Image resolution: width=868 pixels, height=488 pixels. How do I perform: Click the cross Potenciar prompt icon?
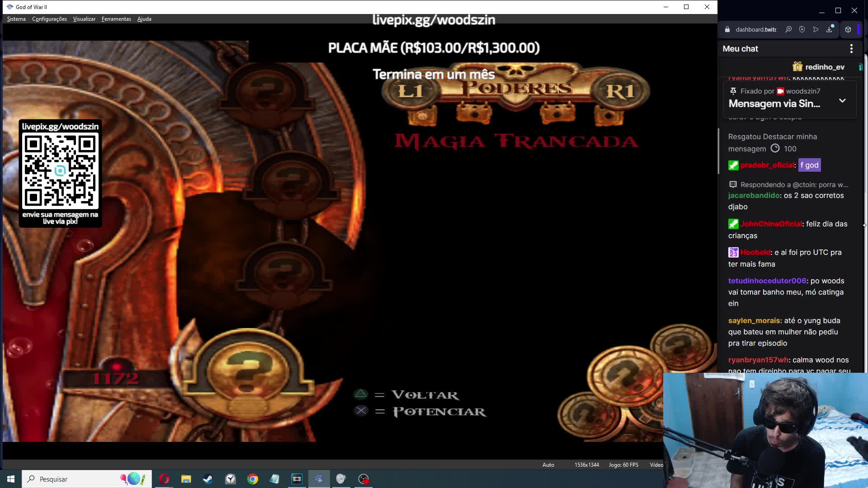pyautogui.click(x=361, y=411)
